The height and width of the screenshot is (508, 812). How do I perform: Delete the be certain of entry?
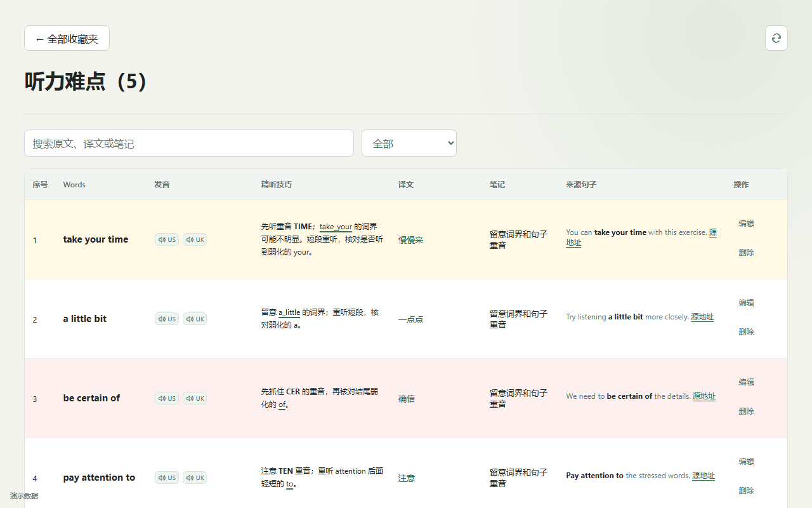(x=746, y=411)
